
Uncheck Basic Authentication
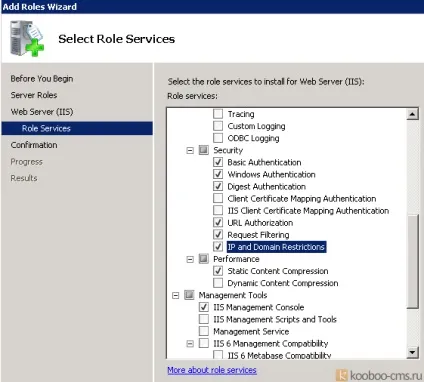(x=218, y=162)
